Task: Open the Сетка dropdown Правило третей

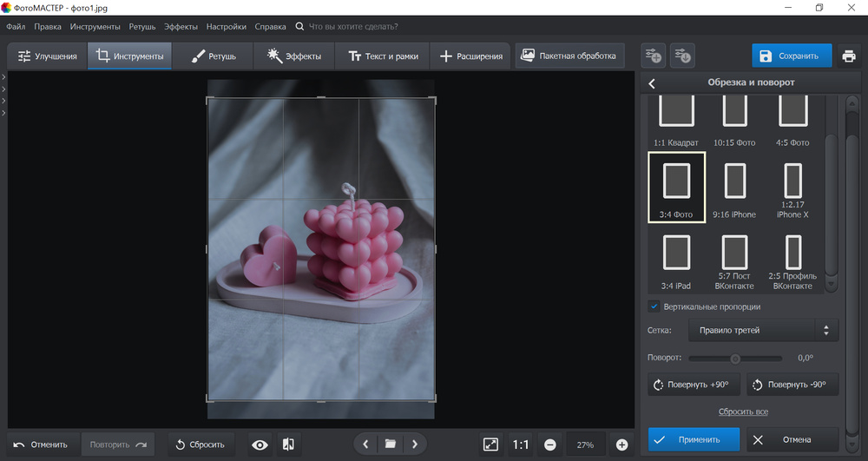Action: click(763, 330)
